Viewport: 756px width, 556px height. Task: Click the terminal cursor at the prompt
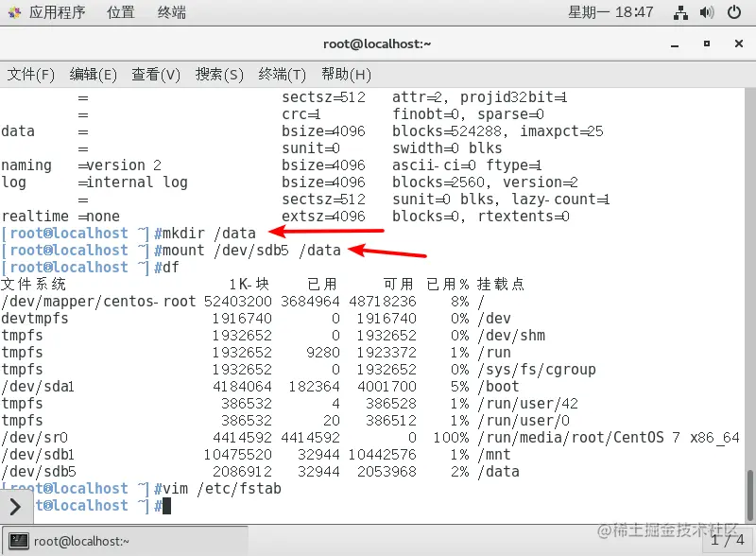tap(167, 506)
